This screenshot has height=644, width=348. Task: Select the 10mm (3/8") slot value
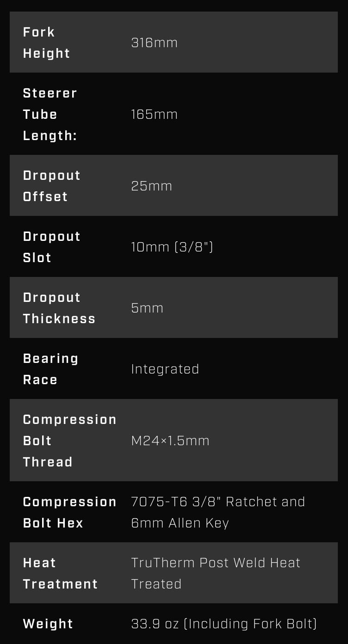point(172,247)
